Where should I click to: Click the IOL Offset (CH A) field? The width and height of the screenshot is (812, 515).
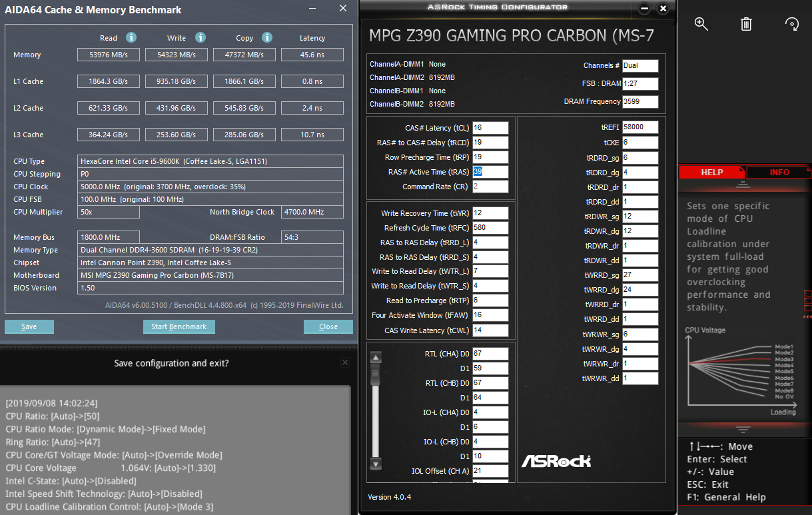tap(490, 471)
